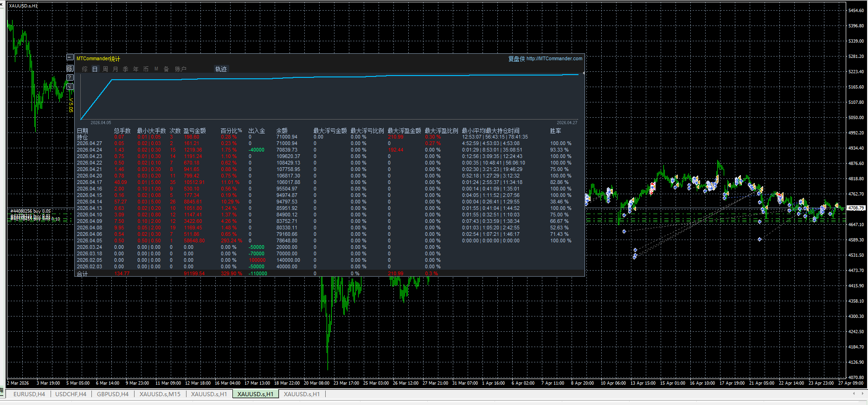The width and height of the screenshot is (868, 405).
Task: Click the 复盘侠 label in panel header
Action: 516,59
